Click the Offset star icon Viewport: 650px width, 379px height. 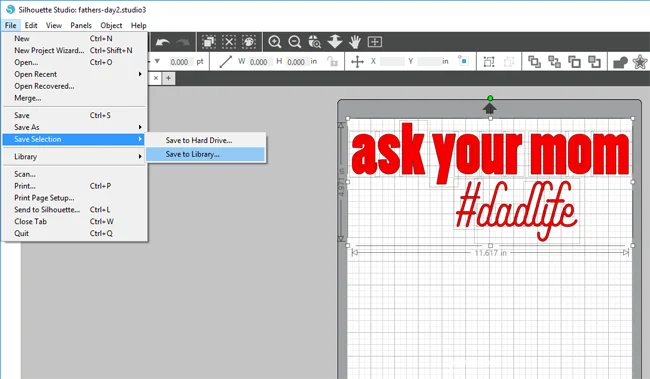pyautogui.click(x=640, y=62)
